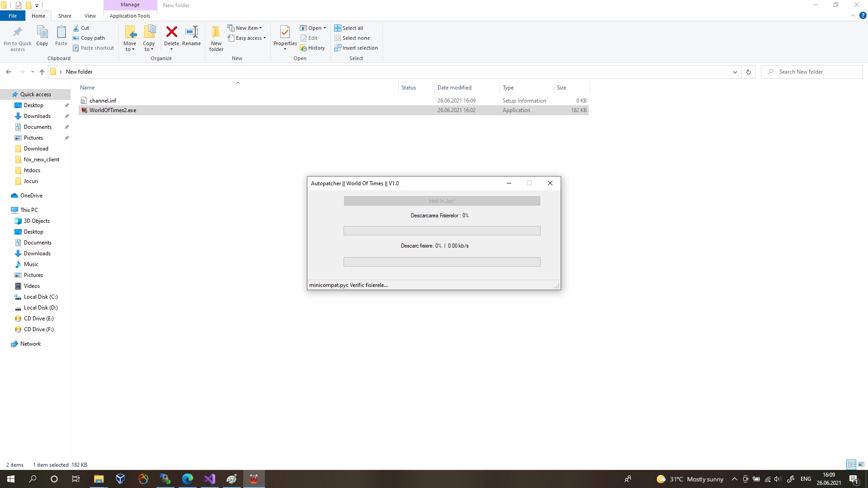
Task: Switch to large thumbnails view icon
Action: coord(861,465)
